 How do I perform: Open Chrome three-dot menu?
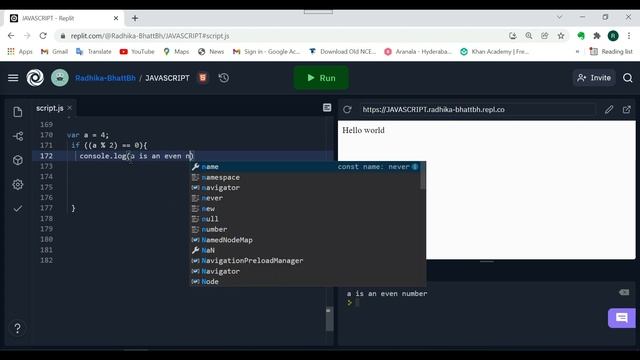tap(629, 36)
